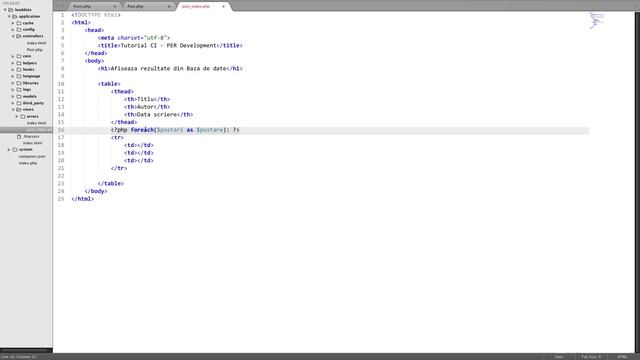
Task: Click the th Data scriere line
Action: click(x=158, y=115)
